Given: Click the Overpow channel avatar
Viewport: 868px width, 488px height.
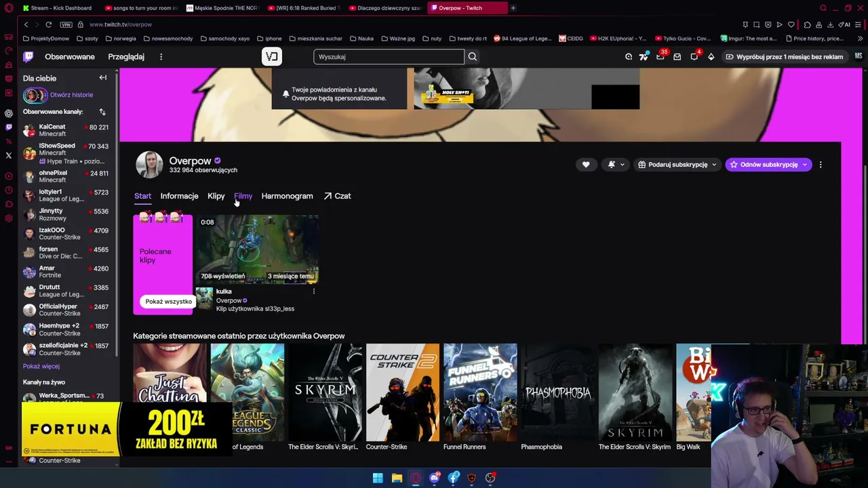Looking at the screenshot, I should click(x=149, y=165).
